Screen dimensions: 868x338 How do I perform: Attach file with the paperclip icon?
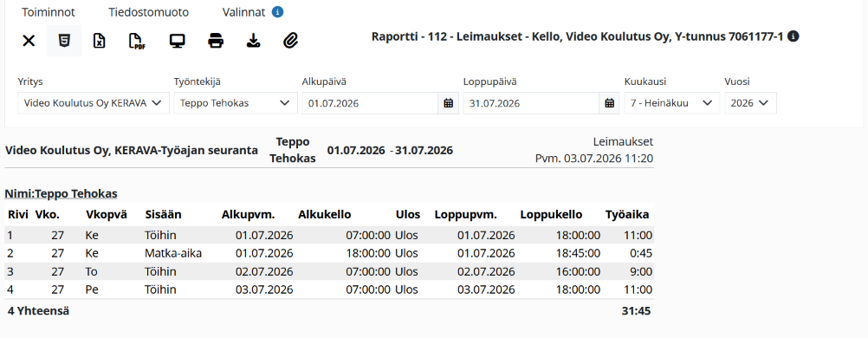290,41
